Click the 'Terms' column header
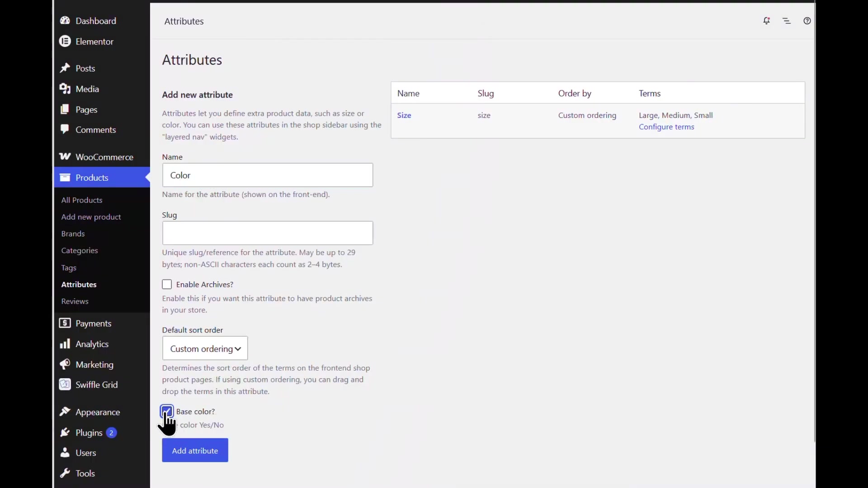Image resolution: width=868 pixels, height=488 pixels. 650,94
